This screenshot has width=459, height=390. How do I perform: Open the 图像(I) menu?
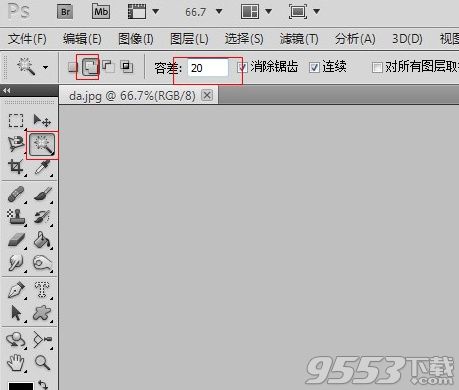click(x=136, y=39)
